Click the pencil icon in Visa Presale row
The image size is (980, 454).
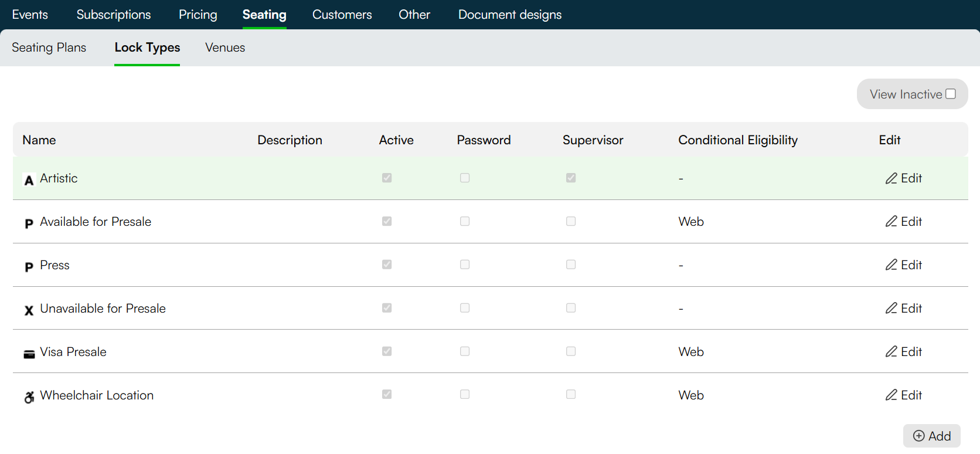pyautogui.click(x=891, y=352)
